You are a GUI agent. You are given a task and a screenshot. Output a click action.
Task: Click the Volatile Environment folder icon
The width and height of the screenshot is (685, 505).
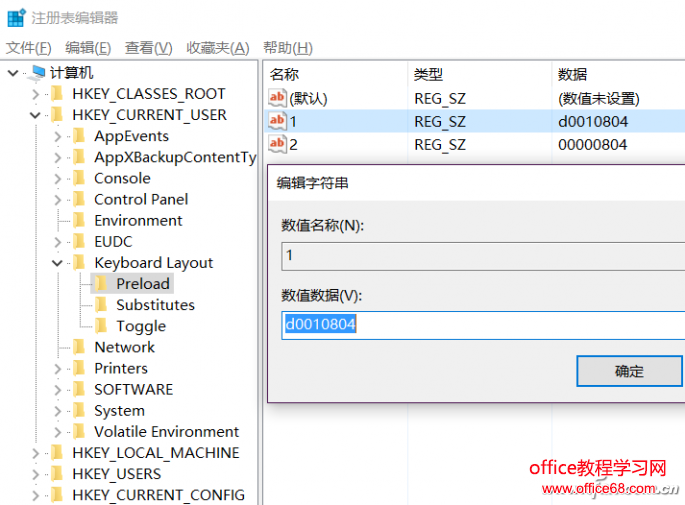pyautogui.click(x=79, y=431)
